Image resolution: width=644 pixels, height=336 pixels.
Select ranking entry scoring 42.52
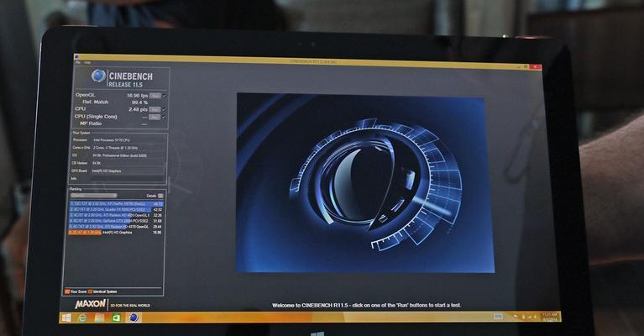coord(116,209)
